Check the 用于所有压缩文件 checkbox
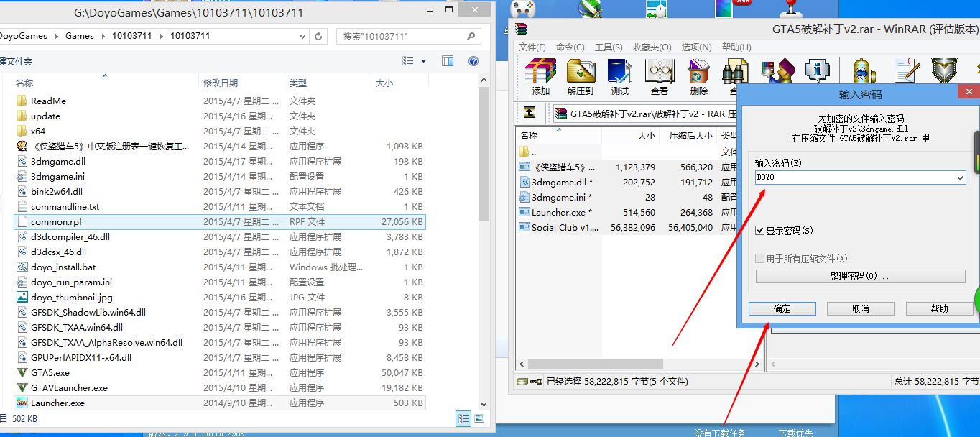The width and height of the screenshot is (980, 437). click(760, 259)
